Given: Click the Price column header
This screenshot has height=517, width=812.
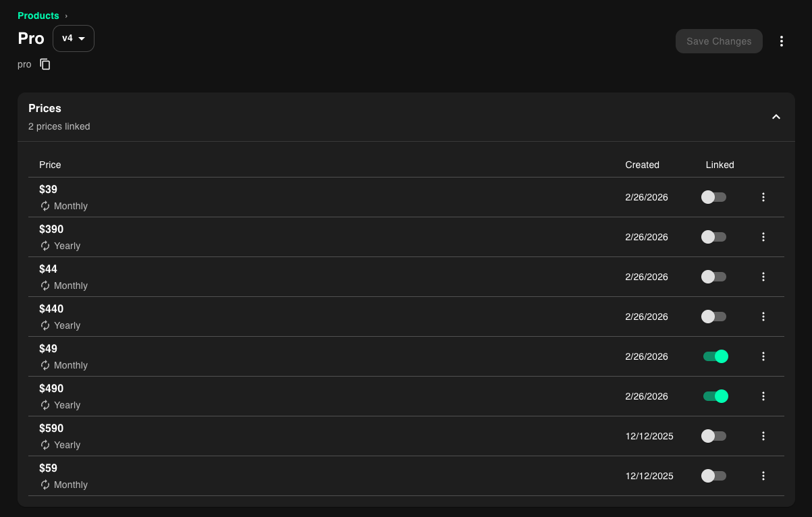Looking at the screenshot, I should [x=50, y=165].
